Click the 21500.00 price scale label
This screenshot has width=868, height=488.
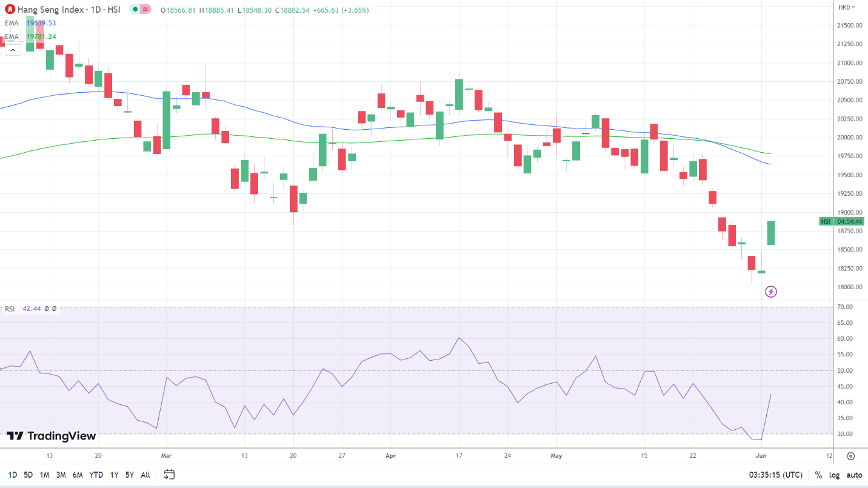851,25
